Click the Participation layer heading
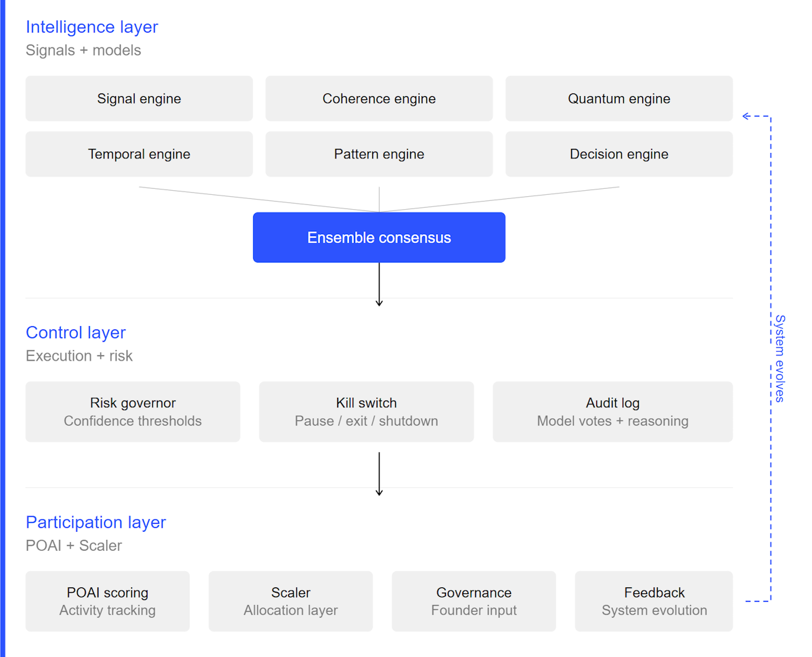812x657 pixels. coord(95,522)
